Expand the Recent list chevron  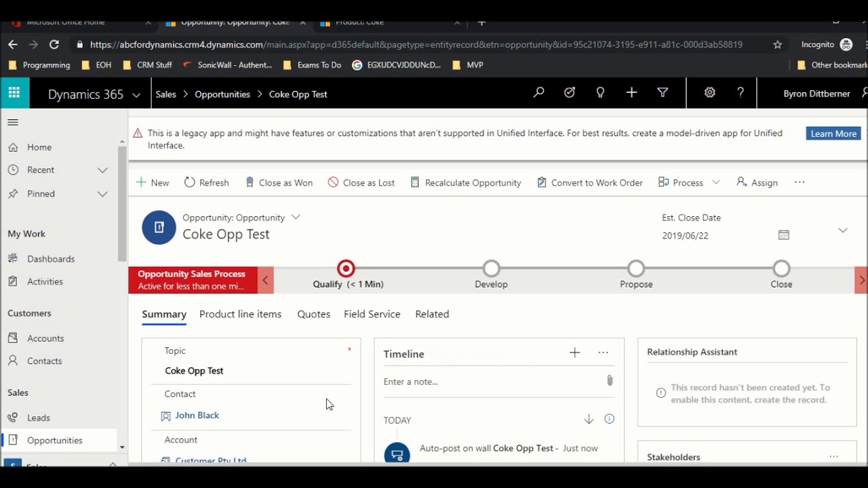[x=102, y=170]
